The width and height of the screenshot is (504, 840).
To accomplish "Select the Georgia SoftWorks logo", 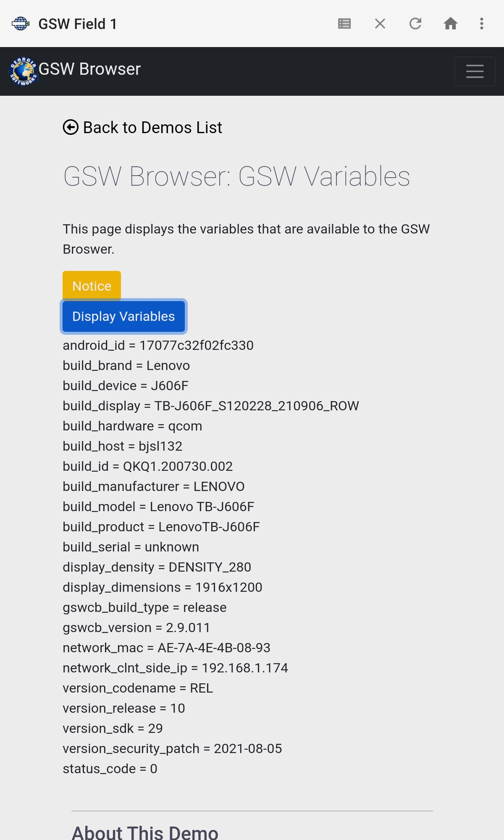I will pyautogui.click(x=24, y=71).
